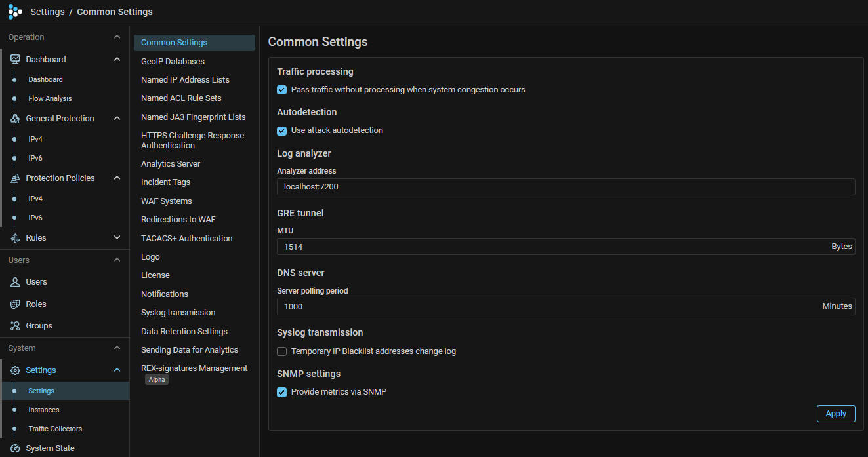Viewport: 868px width, 457px height.
Task: Click the General Protection icon
Action: (x=15, y=119)
